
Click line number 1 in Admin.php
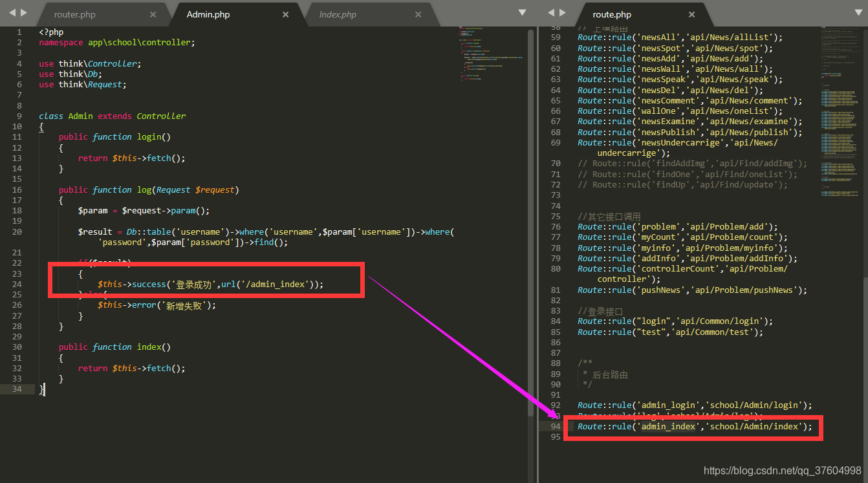tap(19, 32)
